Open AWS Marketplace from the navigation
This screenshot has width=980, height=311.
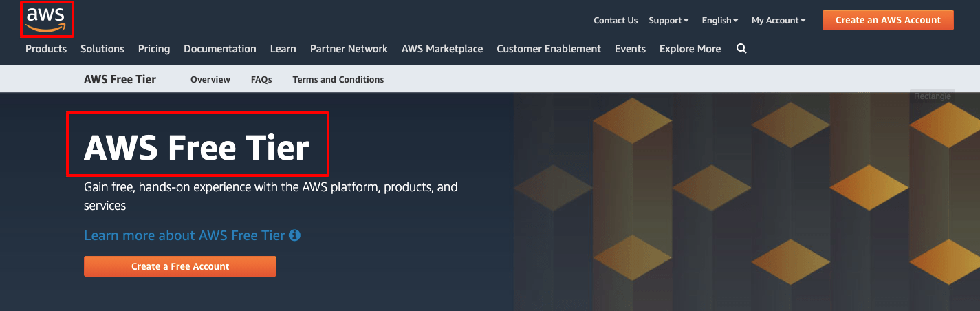[x=442, y=49]
